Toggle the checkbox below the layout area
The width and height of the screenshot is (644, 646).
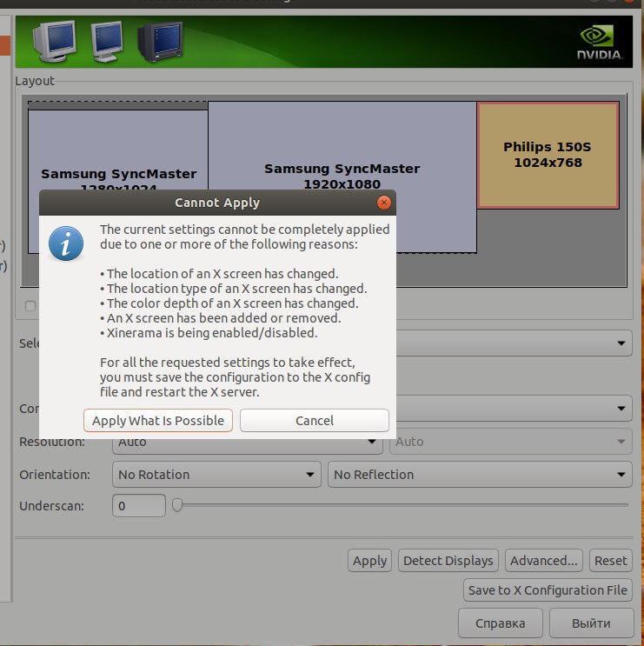pos(30,306)
